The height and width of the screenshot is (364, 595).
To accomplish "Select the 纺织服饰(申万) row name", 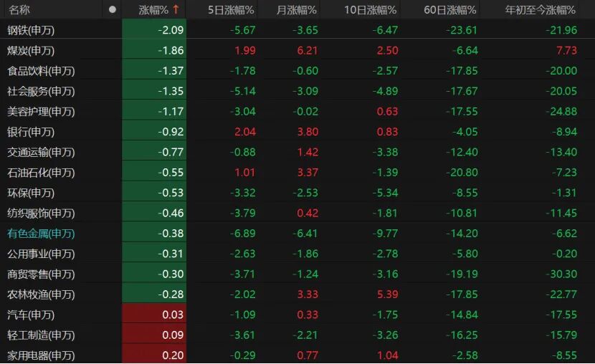I will tap(41, 214).
